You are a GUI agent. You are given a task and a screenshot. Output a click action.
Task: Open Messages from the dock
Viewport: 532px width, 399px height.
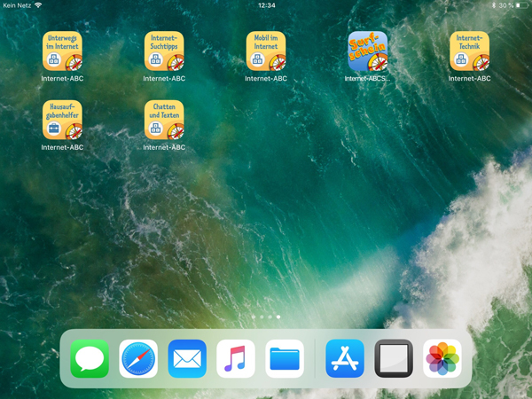pos(90,359)
